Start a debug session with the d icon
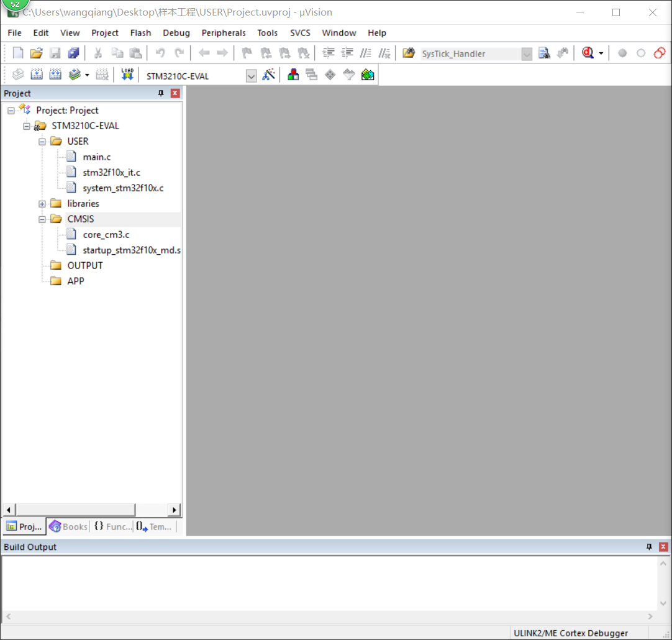This screenshot has height=640, width=672. point(589,53)
